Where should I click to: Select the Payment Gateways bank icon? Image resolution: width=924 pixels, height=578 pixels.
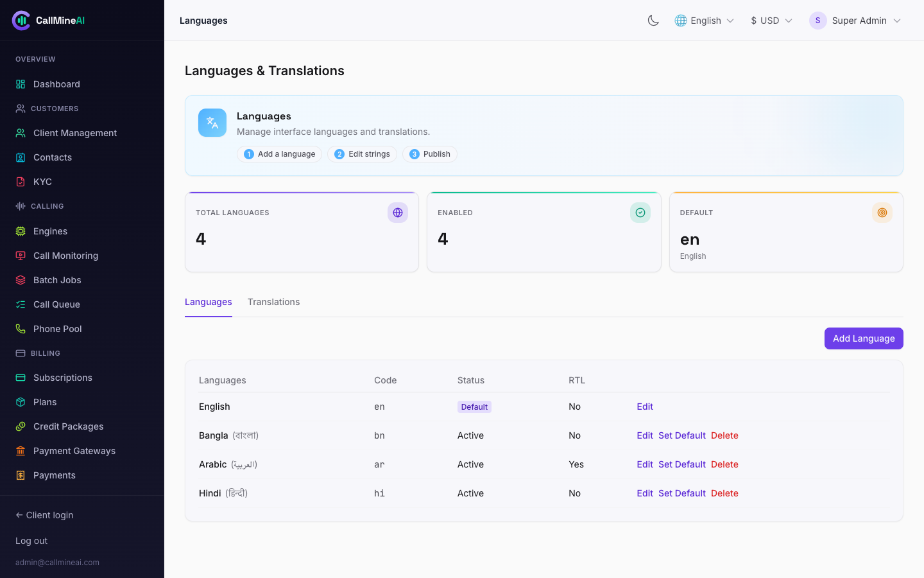[21, 451]
